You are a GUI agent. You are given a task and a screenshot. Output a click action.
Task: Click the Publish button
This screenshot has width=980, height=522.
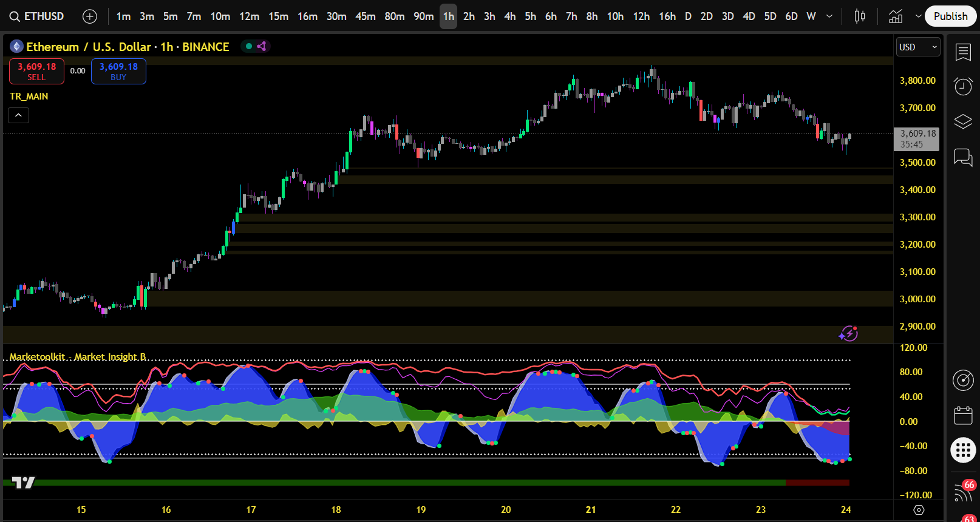click(951, 16)
